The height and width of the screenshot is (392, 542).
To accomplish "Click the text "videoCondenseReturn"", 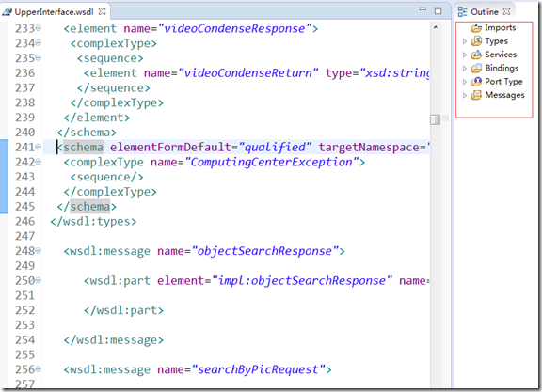I will [247, 73].
